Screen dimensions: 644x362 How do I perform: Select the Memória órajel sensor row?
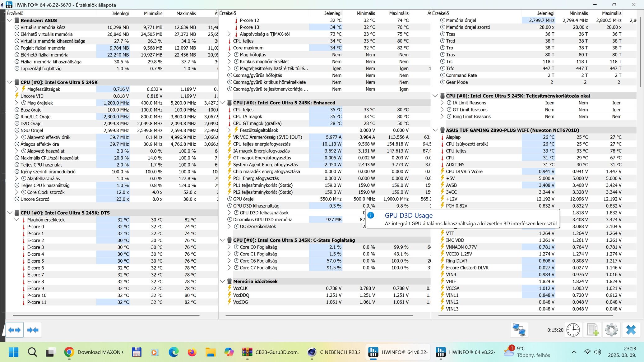coord(461,21)
